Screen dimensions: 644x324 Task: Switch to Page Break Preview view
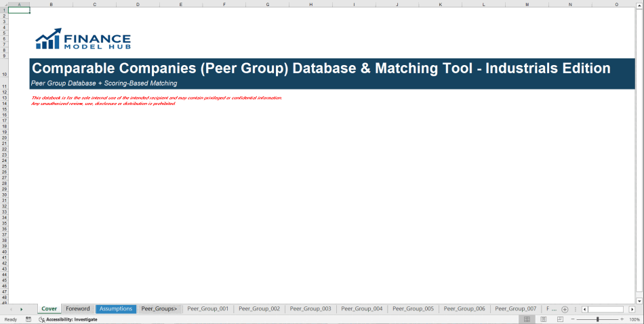(x=559, y=319)
